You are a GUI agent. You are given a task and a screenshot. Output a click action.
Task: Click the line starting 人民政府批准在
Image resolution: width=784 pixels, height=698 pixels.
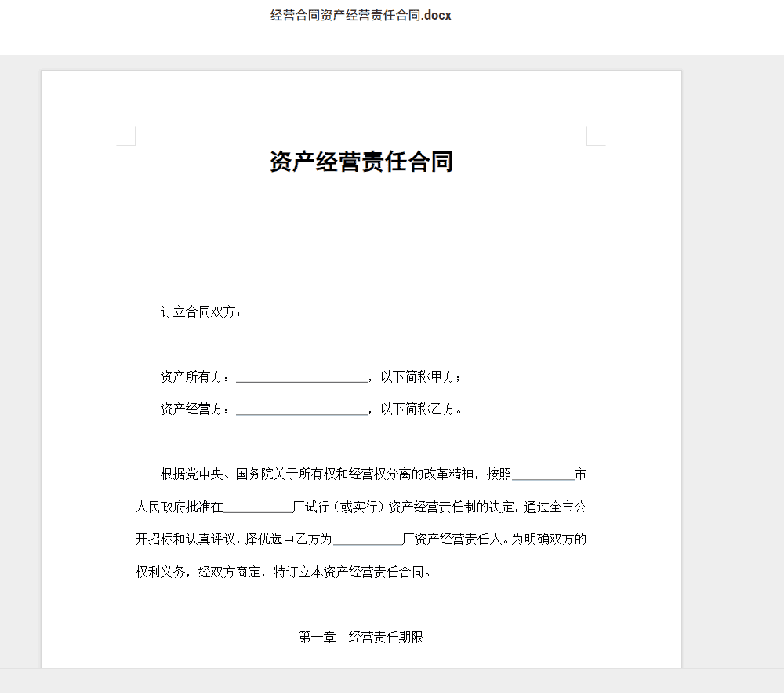[361, 507]
